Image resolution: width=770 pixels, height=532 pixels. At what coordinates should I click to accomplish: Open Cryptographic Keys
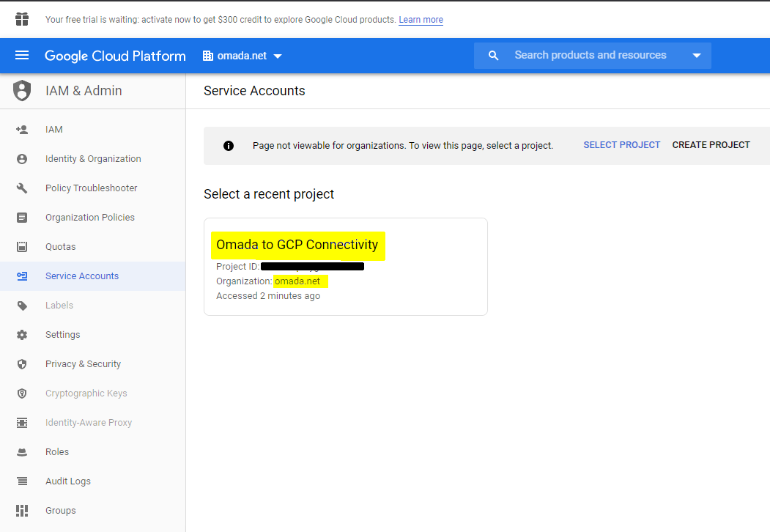coord(93,394)
